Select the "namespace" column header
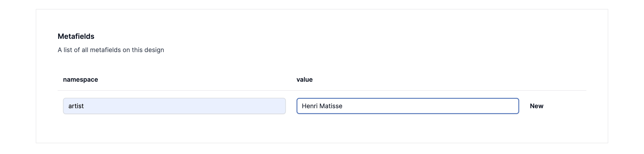The width and height of the screenshot is (644, 154). [80, 79]
